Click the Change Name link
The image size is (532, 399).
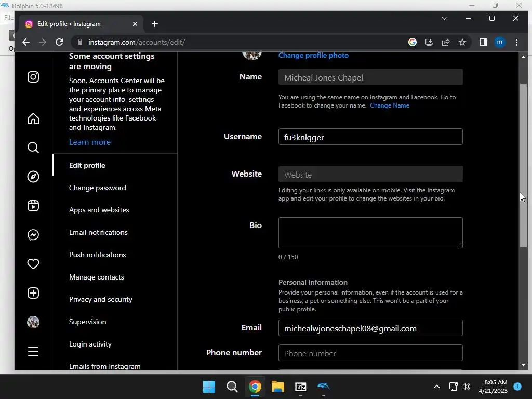390,105
